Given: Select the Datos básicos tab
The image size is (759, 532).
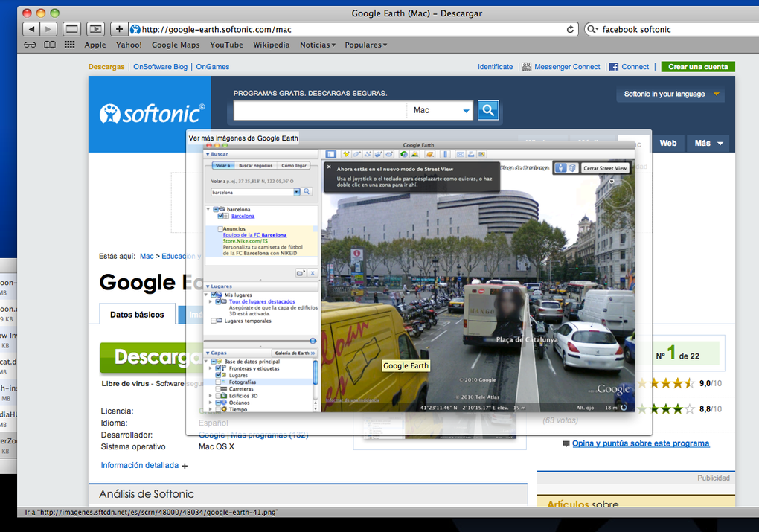Looking at the screenshot, I should click(x=137, y=314).
